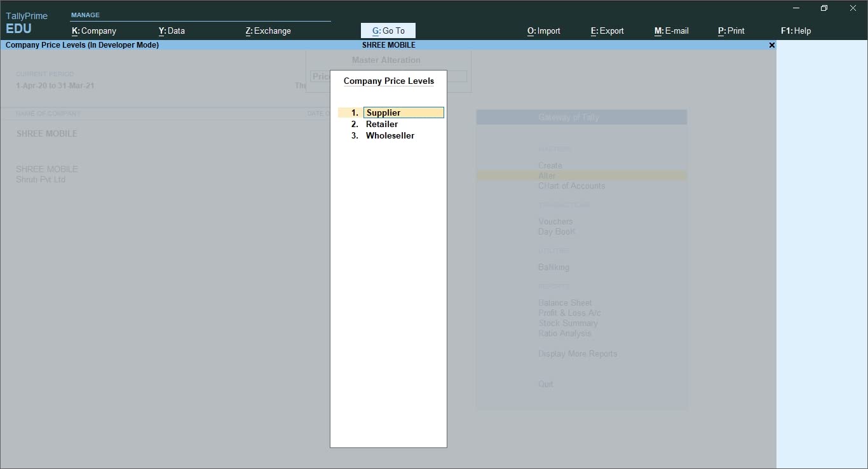
Task: Click Create under Masters
Action: coord(550,165)
